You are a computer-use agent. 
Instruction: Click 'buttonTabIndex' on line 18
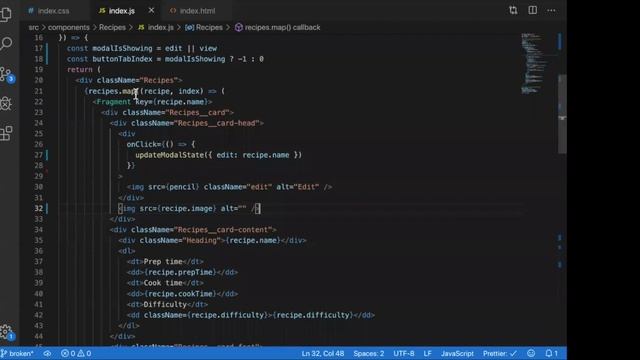tap(122, 59)
